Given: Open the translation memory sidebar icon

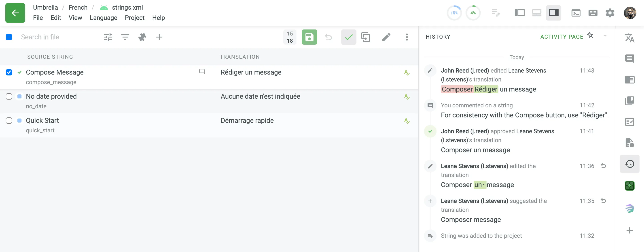Looking at the screenshot, I should click(x=629, y=101).
